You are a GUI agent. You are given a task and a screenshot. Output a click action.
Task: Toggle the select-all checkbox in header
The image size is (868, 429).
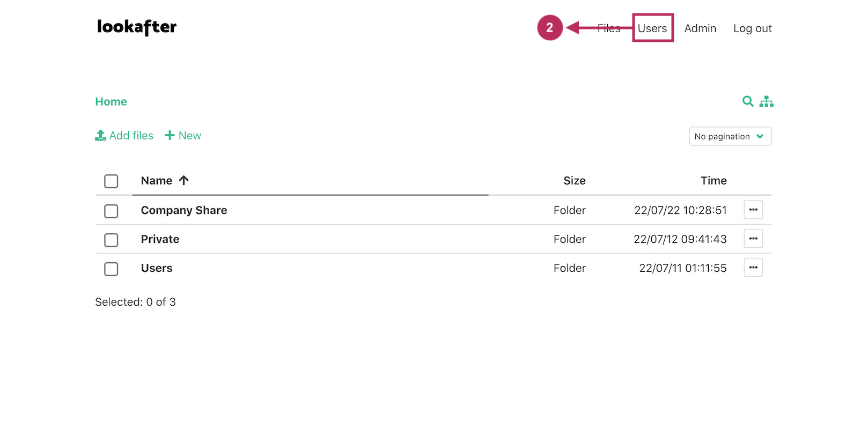(111, 181)
